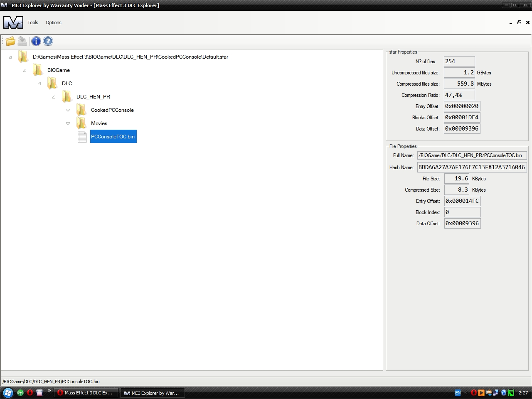
Task: Launch Opera from quick launch bar
Action: (30, 393)
